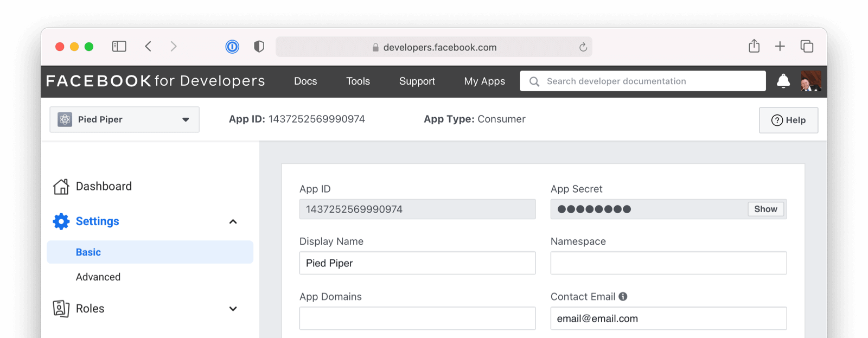868x338 pixels.
Task: Click the developers.facebook.com address bar
Action: pos(434,47)
